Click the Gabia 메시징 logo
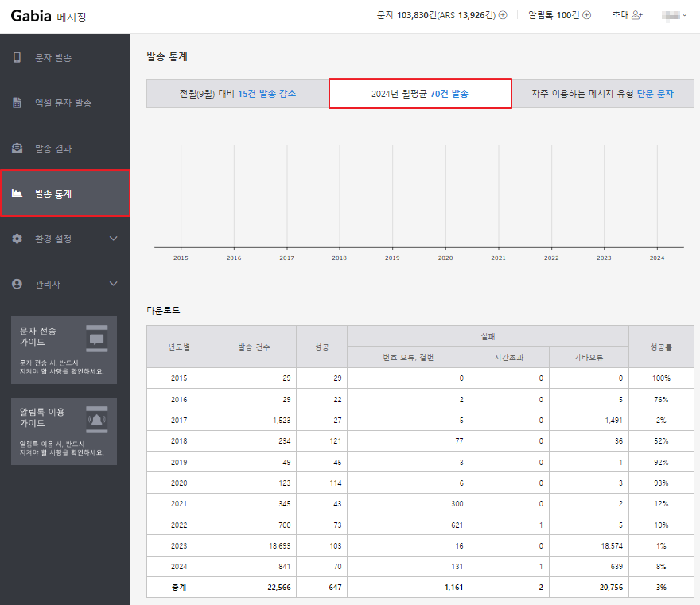This screenshot has width=700, height=605. pyautogui.click(x=49, y=16)
